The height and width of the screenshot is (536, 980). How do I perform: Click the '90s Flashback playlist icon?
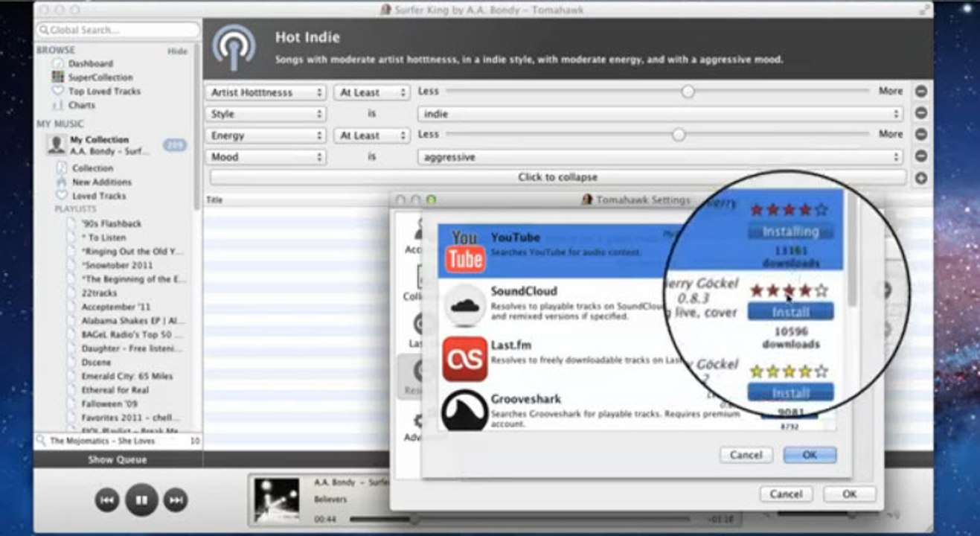coord(74,223)
